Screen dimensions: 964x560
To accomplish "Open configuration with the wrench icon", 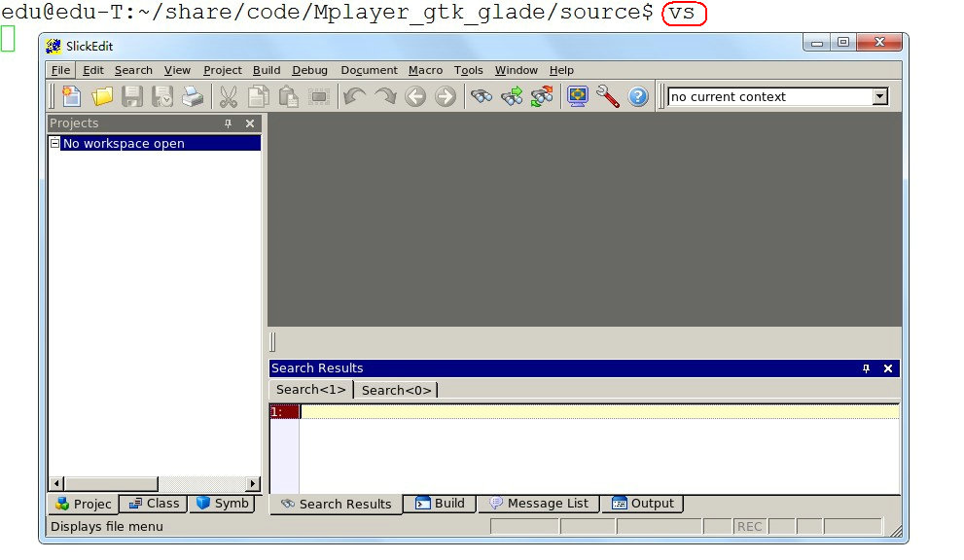I will [x=607, y=96].
